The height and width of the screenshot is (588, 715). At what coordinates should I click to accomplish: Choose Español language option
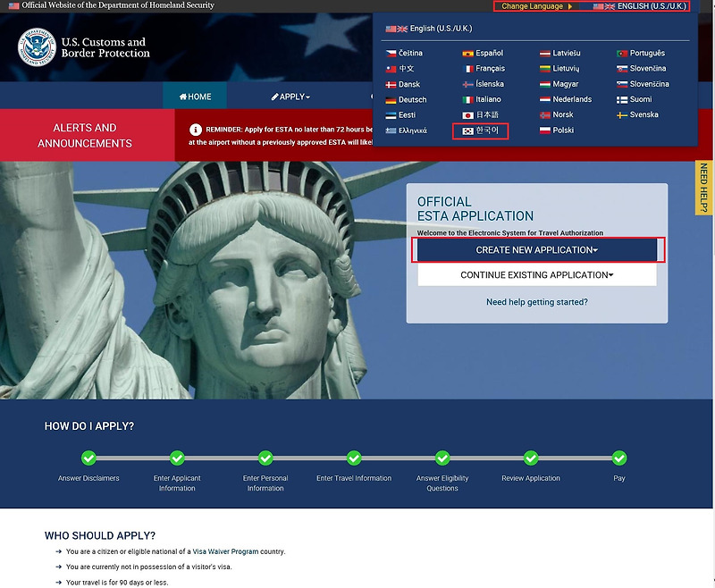point(483,53)
